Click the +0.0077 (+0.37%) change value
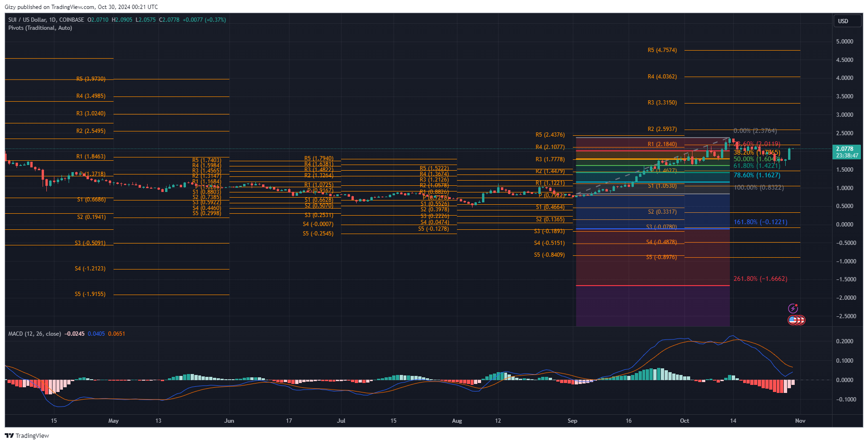This screenshot has width=868, height=444. (x=204, y=20)
